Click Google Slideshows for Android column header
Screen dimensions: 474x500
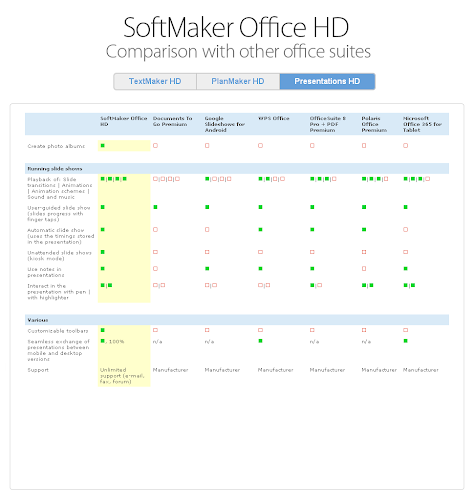[x=225, y=124]
